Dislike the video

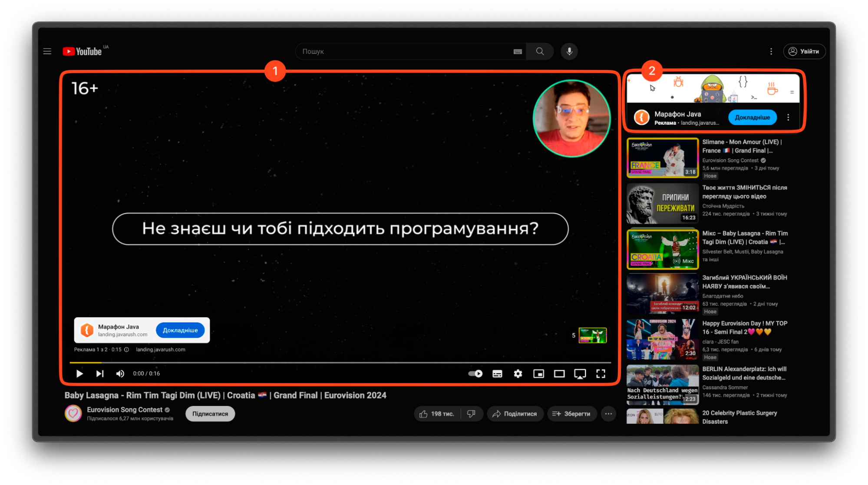point(472,414)
